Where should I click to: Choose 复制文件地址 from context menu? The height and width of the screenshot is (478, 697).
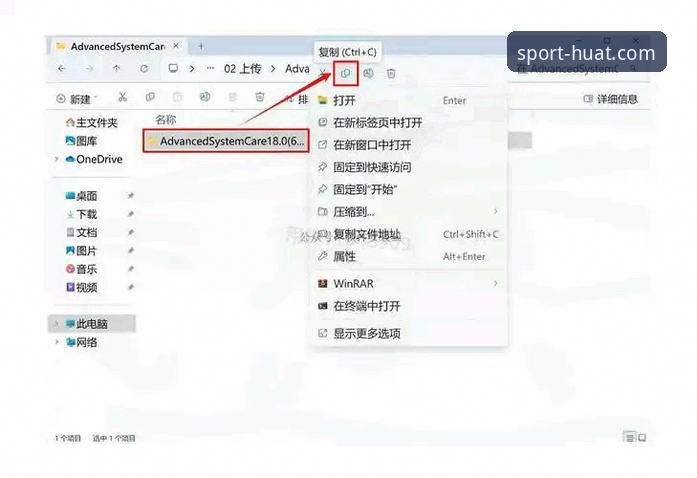tap(408, 234)
